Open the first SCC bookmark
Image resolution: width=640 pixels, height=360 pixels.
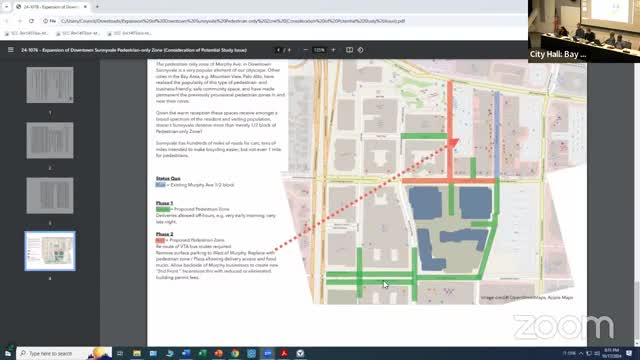point(27,33)
